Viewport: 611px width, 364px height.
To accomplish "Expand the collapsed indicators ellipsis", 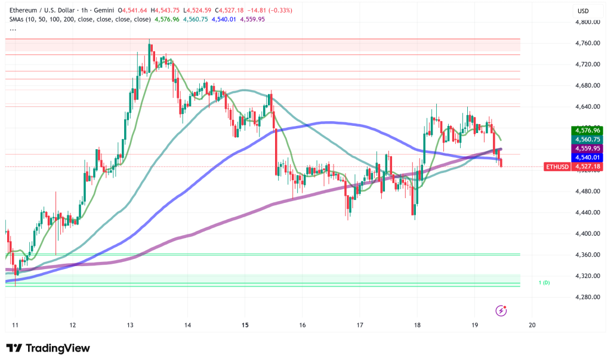I will pyautogui.click(x=13, y=29).
